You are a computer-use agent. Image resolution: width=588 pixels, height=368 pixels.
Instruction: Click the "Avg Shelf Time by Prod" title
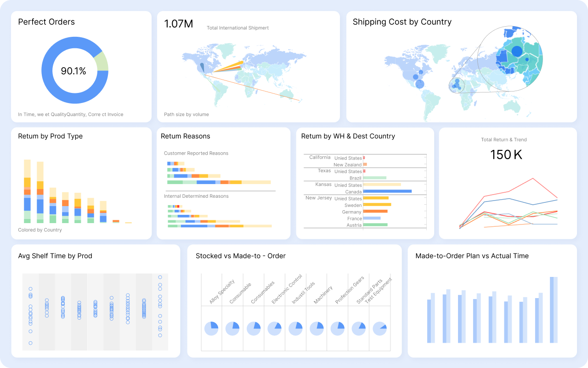pos(55,256)
